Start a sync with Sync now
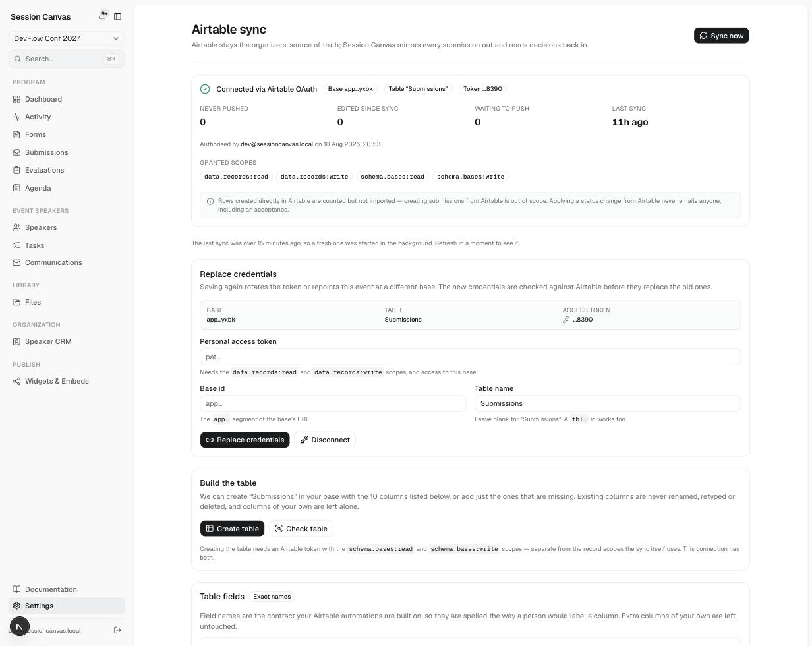The width and height of the screenshot is (812, 646). 721,36
